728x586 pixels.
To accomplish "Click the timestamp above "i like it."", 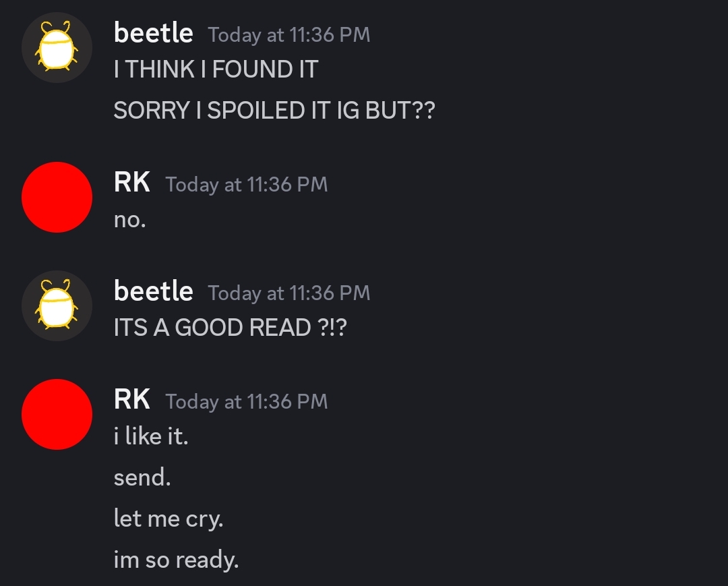I will [247, 402].
